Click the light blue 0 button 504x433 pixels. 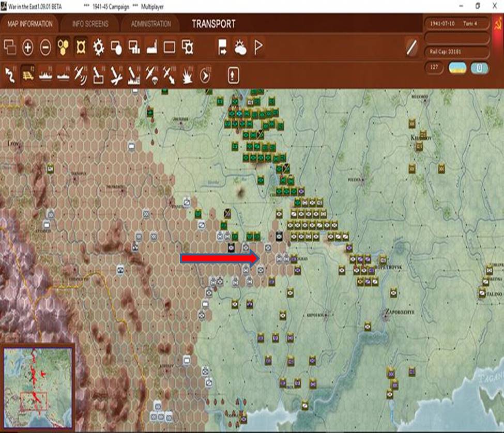pos(479,68)
